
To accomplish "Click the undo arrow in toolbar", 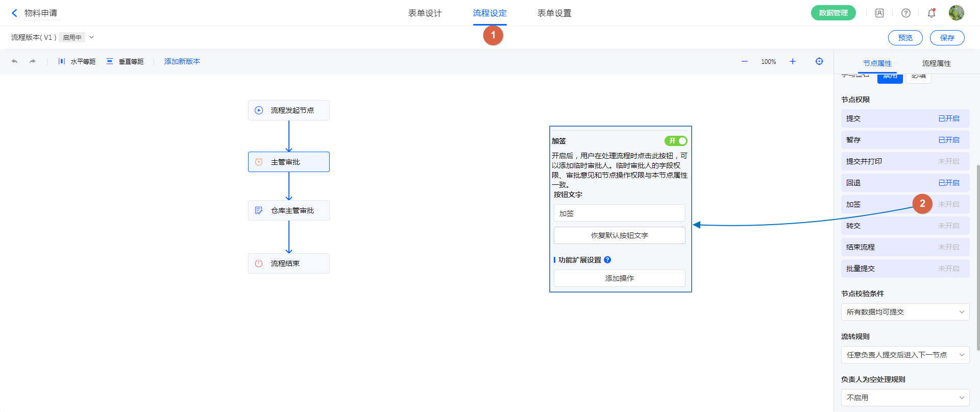I will (14, 61).
